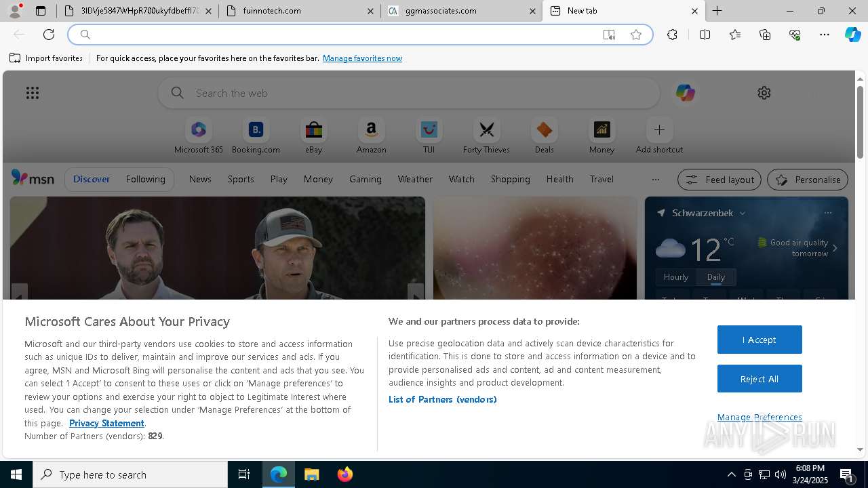Image resolution: width=868 pixels, height=488 pixels.
Task: Open Browser essentials heart icon
Action: [x=795, y=35]
